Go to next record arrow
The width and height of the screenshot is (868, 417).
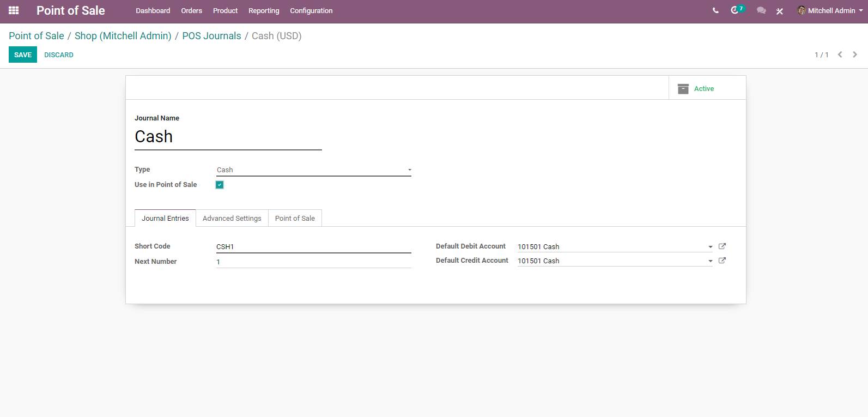click(855, 55)
